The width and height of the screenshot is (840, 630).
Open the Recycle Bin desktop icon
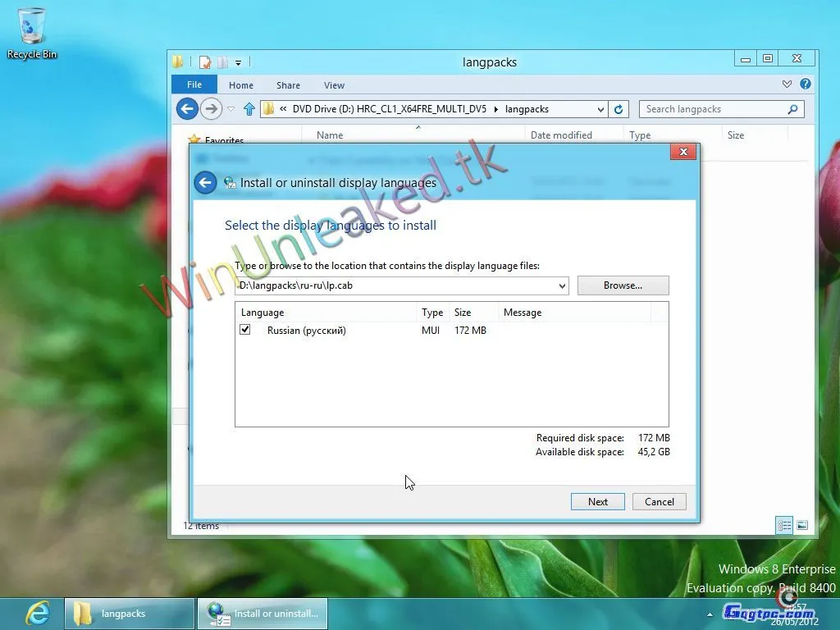tap(32, 33)
